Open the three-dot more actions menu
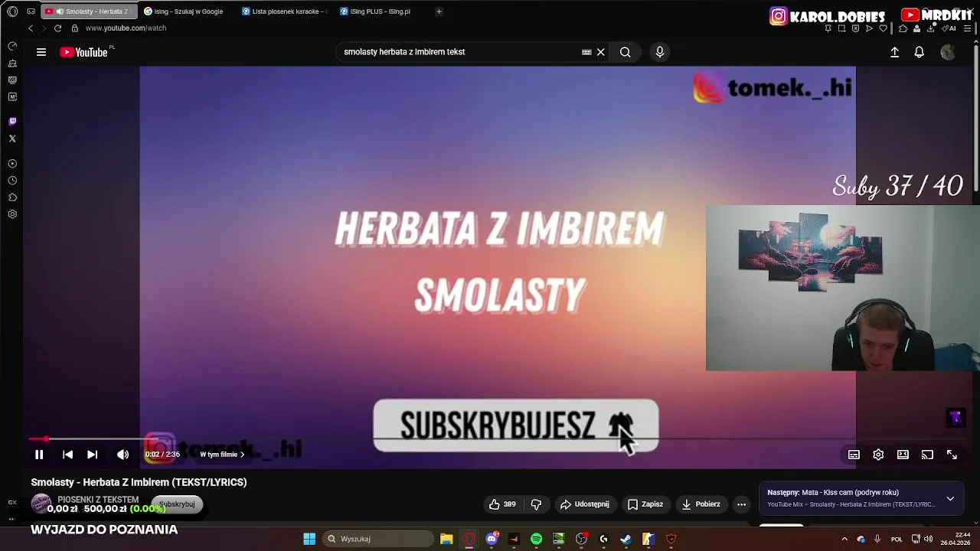This screenshot has height=551, width=980. pyautogui.click(x=741, y=504)
